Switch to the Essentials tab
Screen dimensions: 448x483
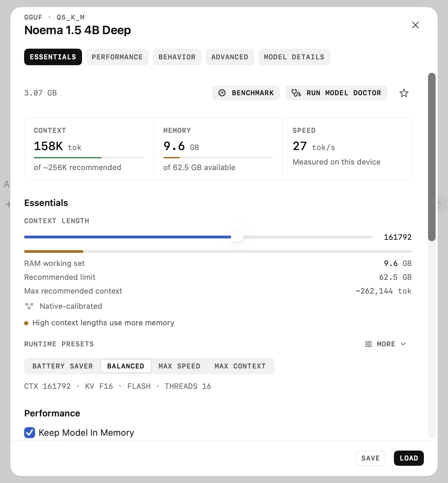(53, 57)
